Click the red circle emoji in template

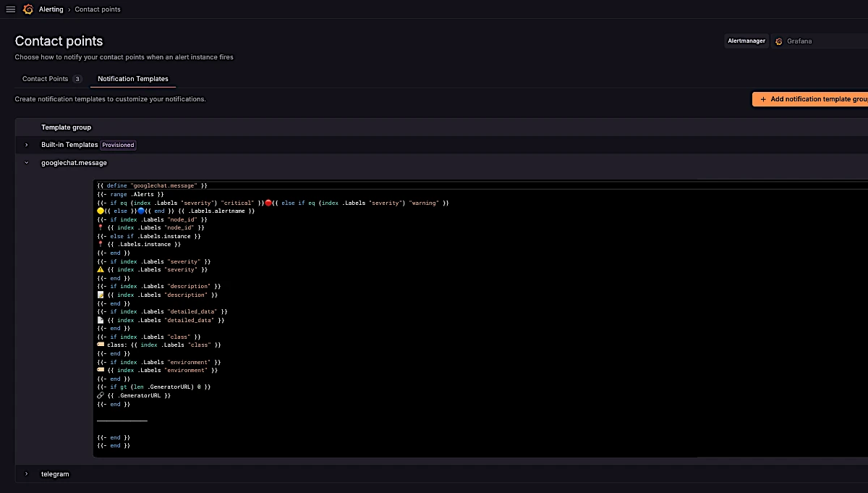click(268, 203)
